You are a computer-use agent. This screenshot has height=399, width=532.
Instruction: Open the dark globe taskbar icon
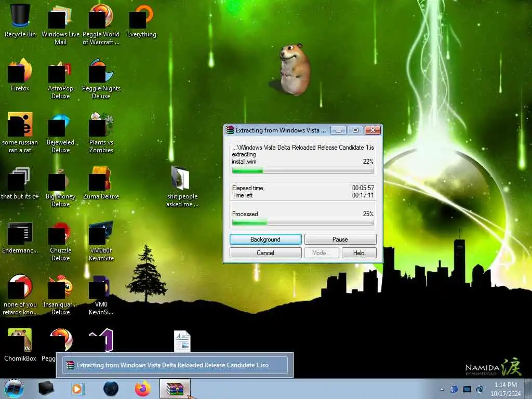pyautogui.click(x=111, y=389)
